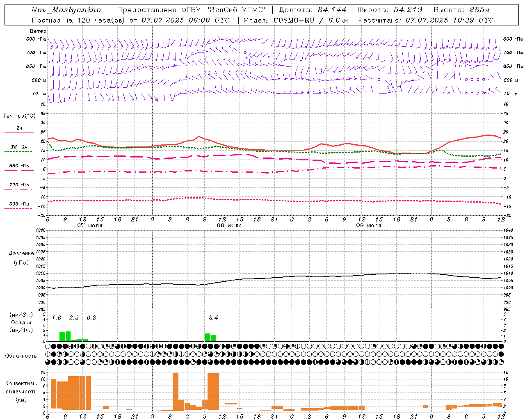Image resolution: width=525 pixels, height=420 pixels.
Task: Click the 'Конвективн.' convective cloud label
Action: point(21,383)
